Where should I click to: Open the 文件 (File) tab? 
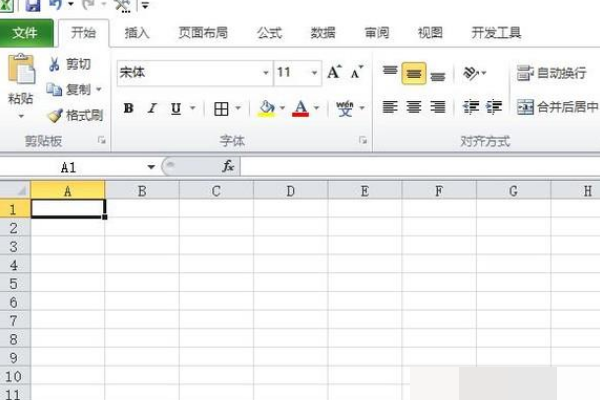(25, 33)
